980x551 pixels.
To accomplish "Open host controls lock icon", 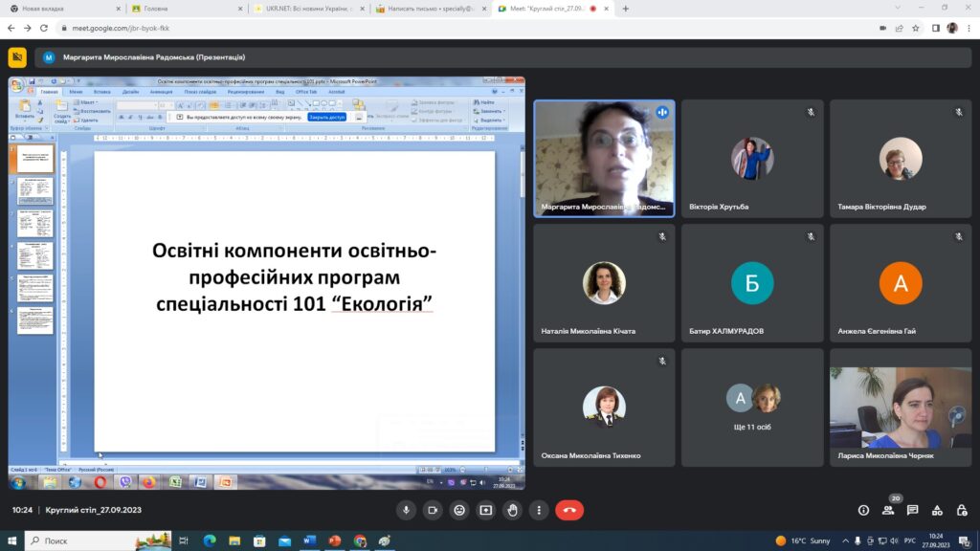I will (961, 510).
